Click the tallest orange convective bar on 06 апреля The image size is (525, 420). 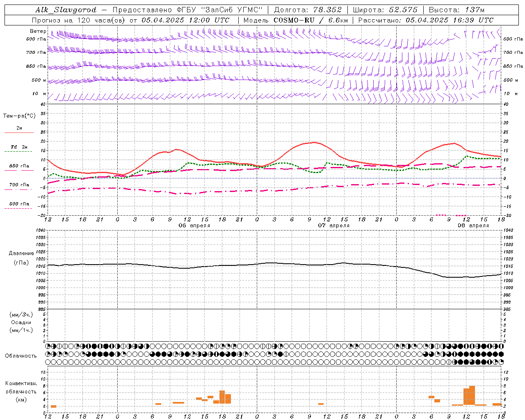click(x=222, y=397)
